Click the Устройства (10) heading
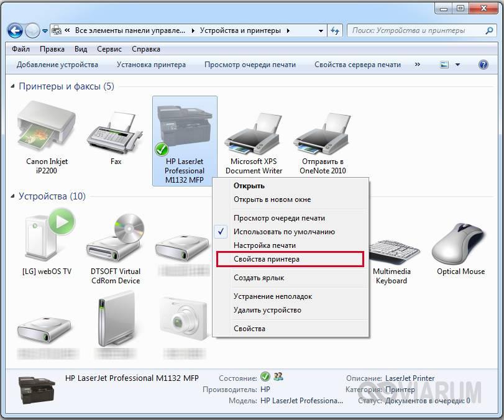The height and width of the screenshot is (420, 504). click(52, 196)
